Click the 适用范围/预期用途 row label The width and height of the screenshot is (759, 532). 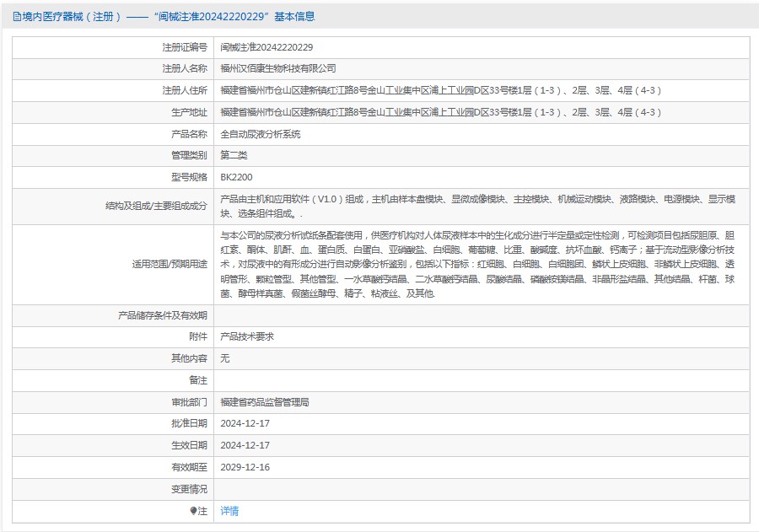170,264
